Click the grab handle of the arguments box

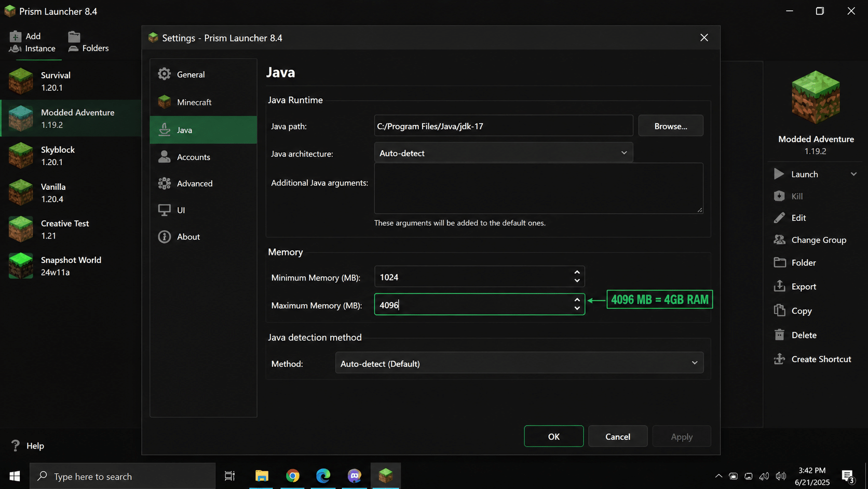coord(699,210)
